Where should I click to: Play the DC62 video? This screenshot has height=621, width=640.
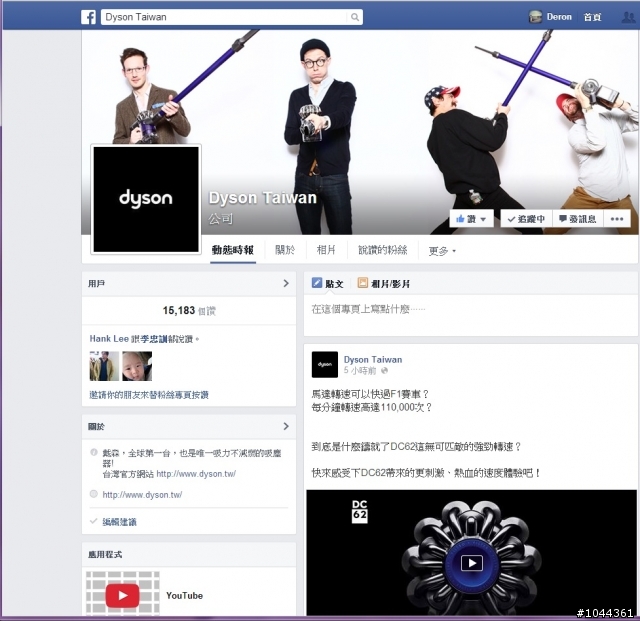(472, 563)
